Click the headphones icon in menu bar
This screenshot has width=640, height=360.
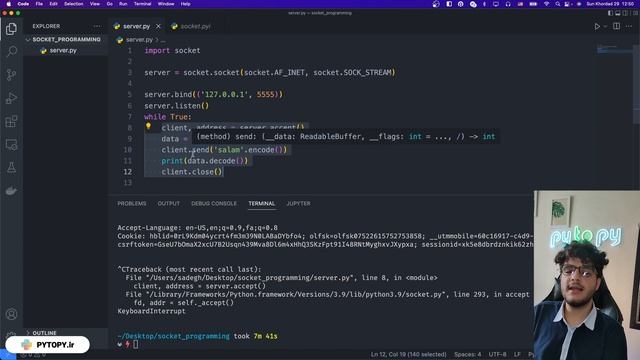coord(508,4)
